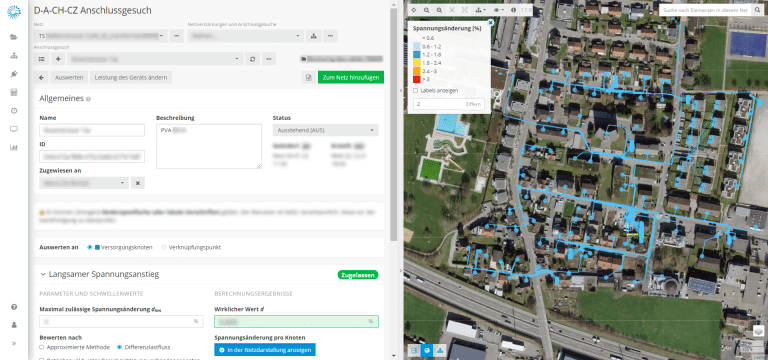
Task: Open the monitor icon in left sidebar
Action: pyautogui.click(x=14, y=129)
